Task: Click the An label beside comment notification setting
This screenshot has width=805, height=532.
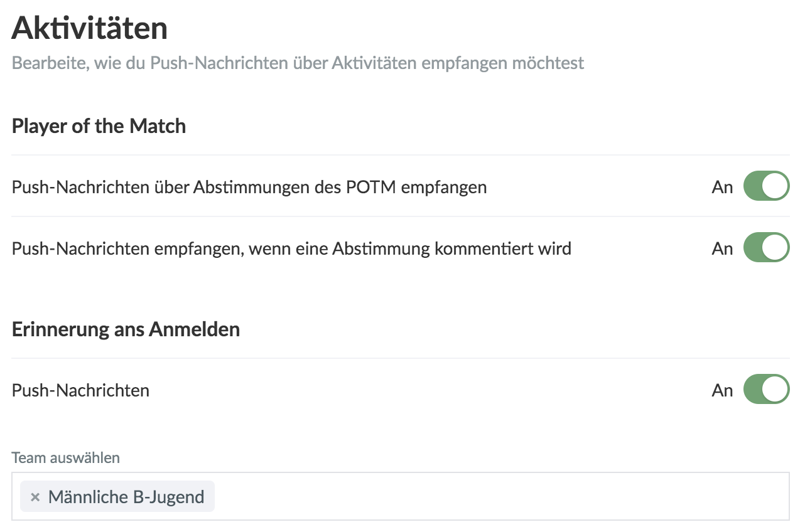Action: [722, 248]
